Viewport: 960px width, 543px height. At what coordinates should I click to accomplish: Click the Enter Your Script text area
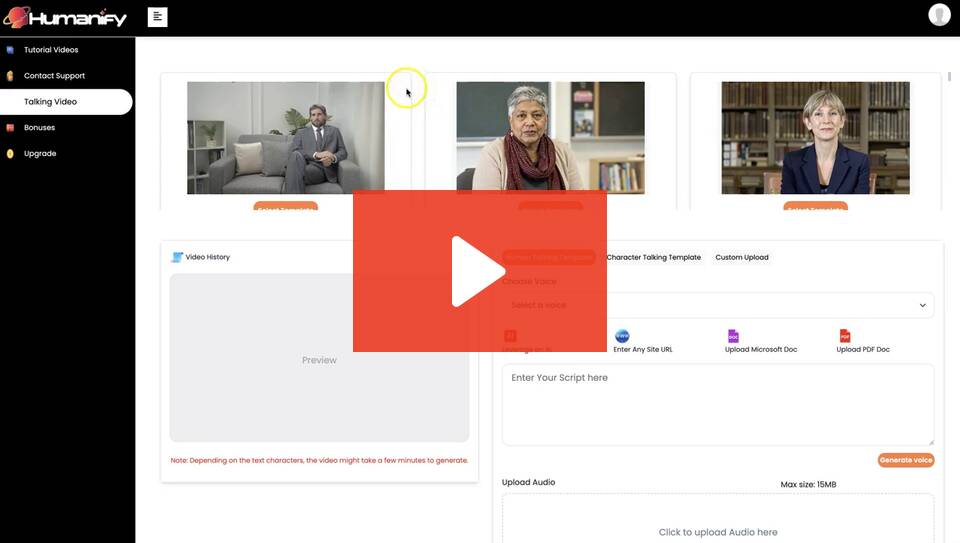[718, 405]
